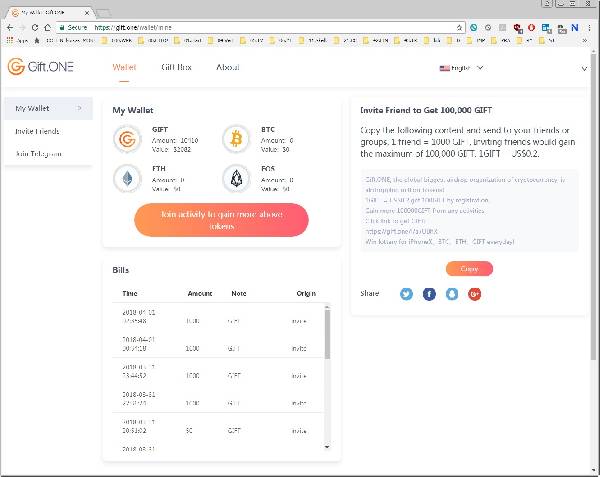This screenshot has width=600, height=477.
Task: Bookmark this page with star icon
Action: click(459, 28)
